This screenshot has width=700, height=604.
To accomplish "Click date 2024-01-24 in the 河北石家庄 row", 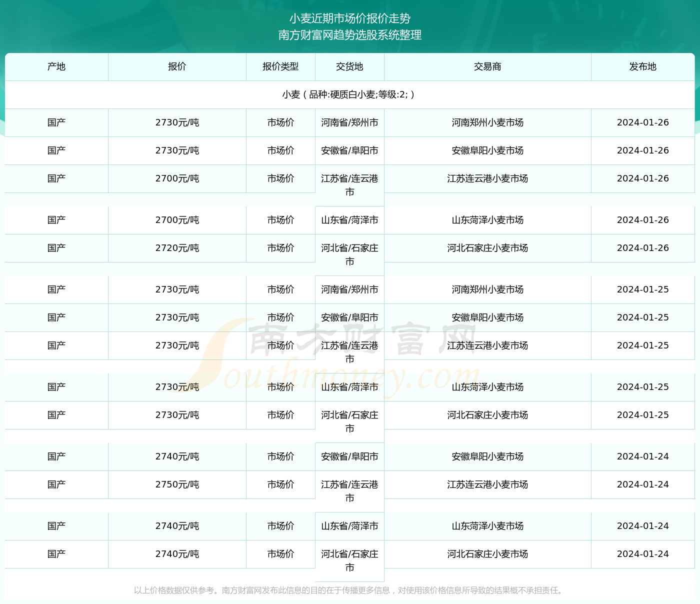I will (x=643, y=554).
